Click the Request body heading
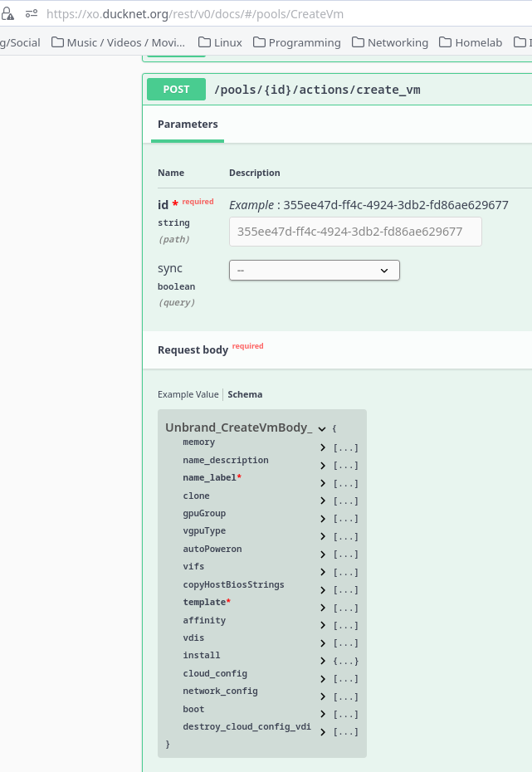 pos(193,350)
